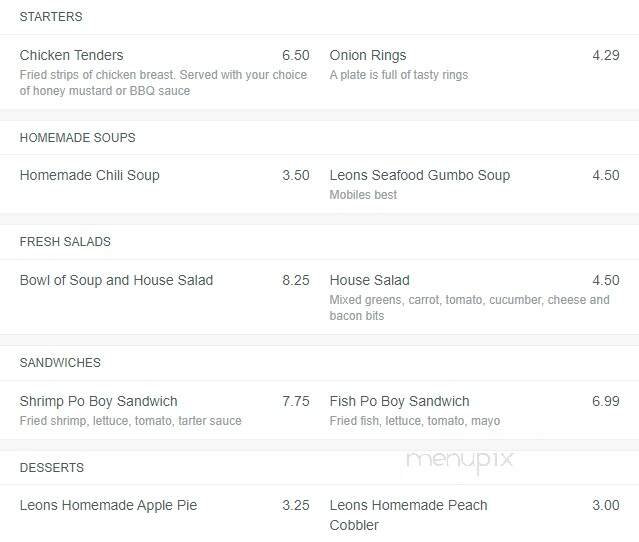Click the STARTERS section header
The width and height of the screenshot is (639, 542).
point(51,17)
